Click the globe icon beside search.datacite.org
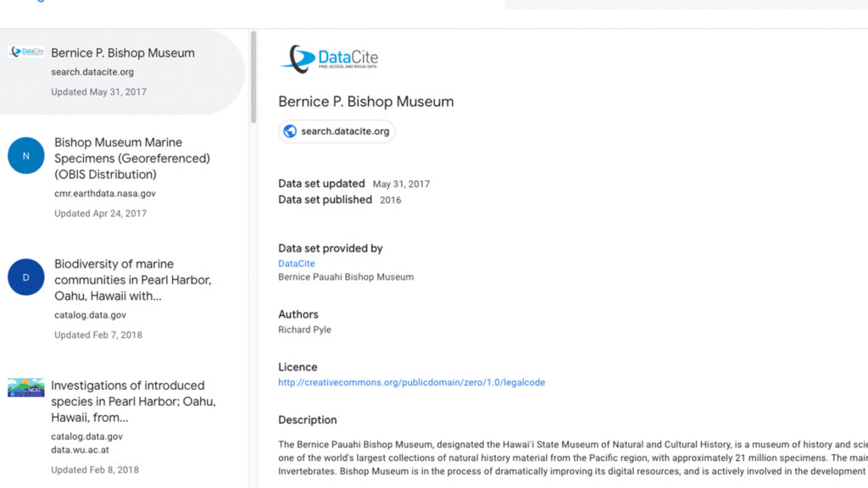The image size is (868, 488). (290, 131)
